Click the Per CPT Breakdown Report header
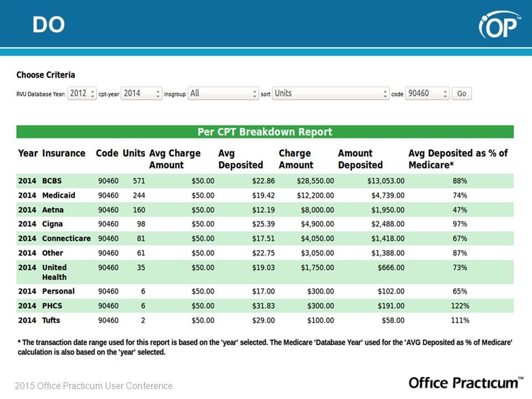 tap(265, 132)
